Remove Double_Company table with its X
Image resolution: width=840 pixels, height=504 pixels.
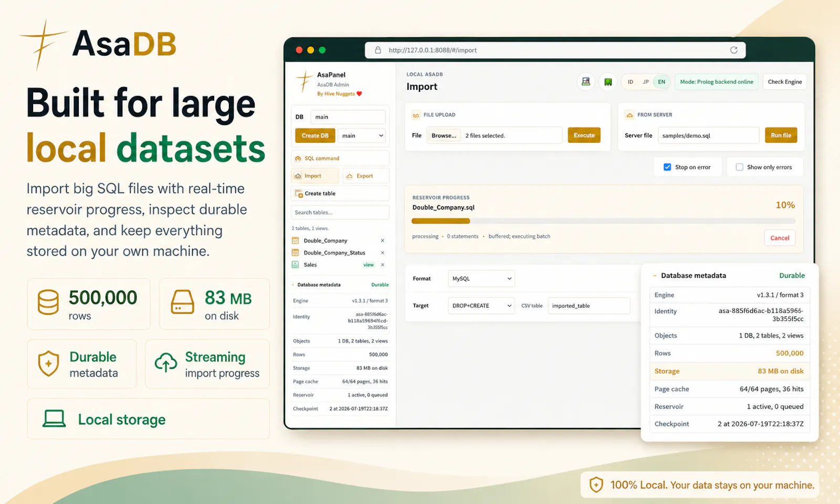point(383,240)
